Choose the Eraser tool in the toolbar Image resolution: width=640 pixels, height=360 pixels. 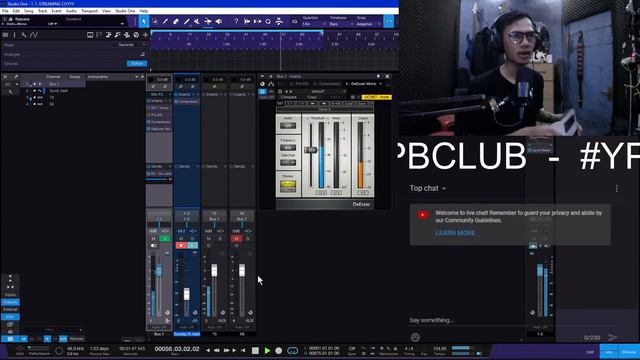[176, 22]
